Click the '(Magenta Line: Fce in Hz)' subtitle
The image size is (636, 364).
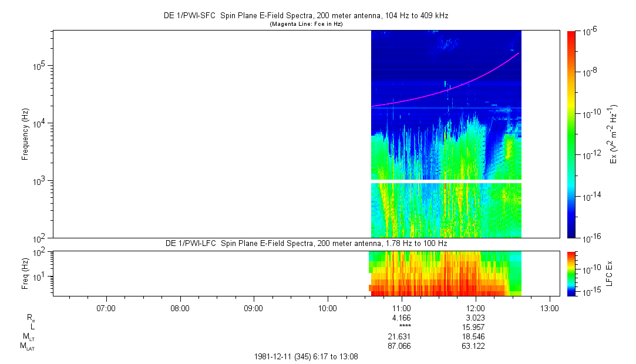(x=305, y=24)
